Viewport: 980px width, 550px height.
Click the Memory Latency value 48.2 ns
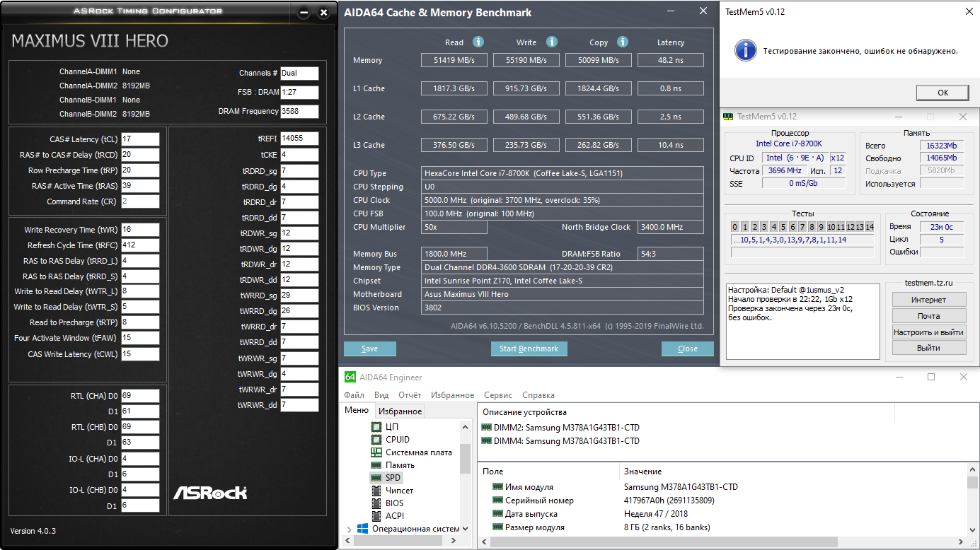pos(671,60)
